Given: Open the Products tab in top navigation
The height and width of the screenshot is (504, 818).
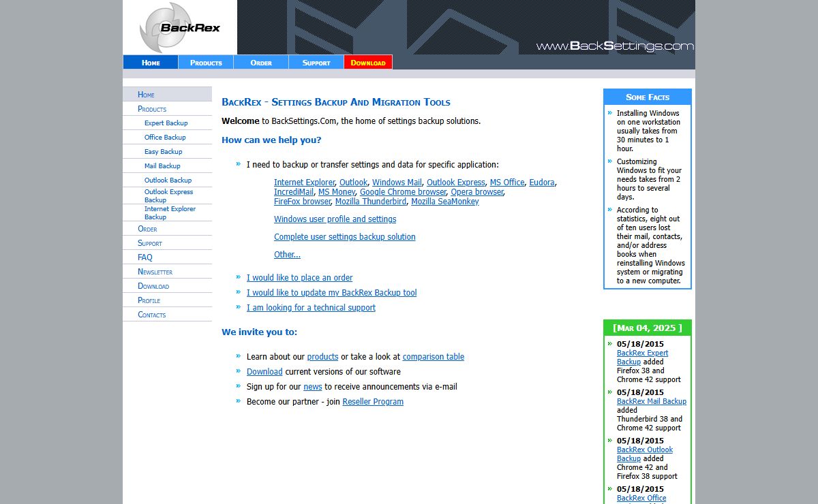Looking at the screenshot, I should 206,62.
